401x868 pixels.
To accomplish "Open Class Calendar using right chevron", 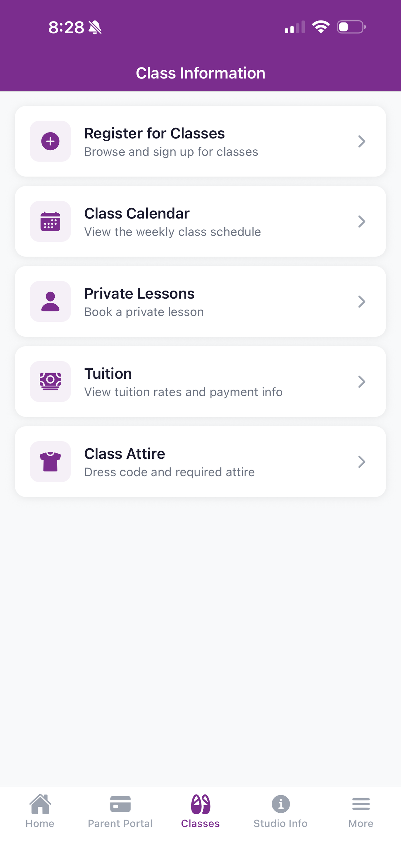I will 362,222.
